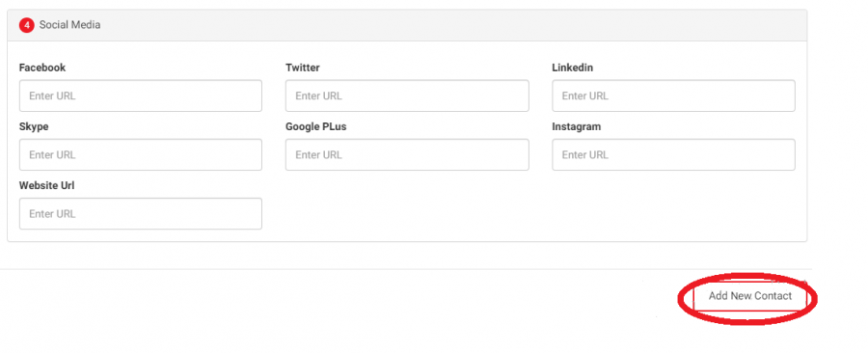
Task: Click the Google PLus URL input
Action: coord(407,155)
